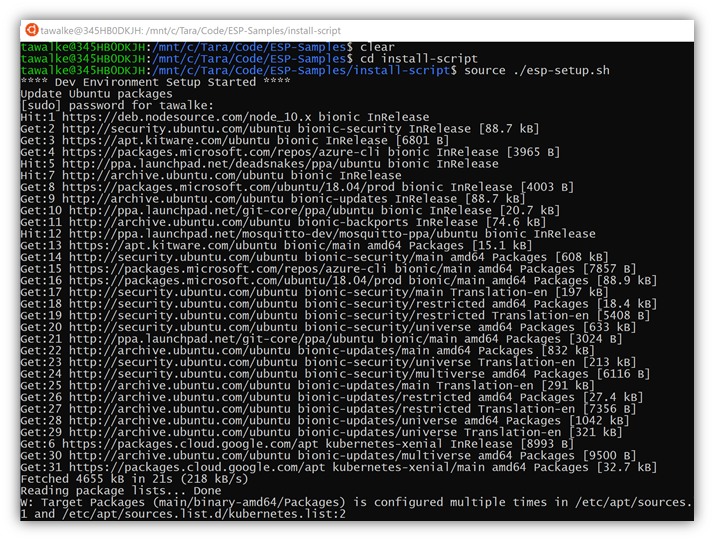714x541 pixels.
Task: Click the Hit:5 deadsnakes ppa line
Action: (260, 164)
